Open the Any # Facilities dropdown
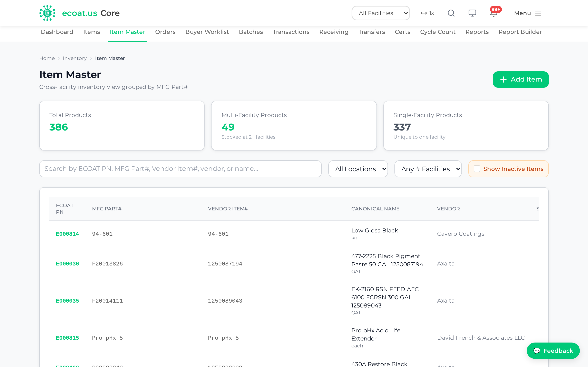The width and height of the screenshot is (588, 367). pyautogui.click(x=428, y=169)
